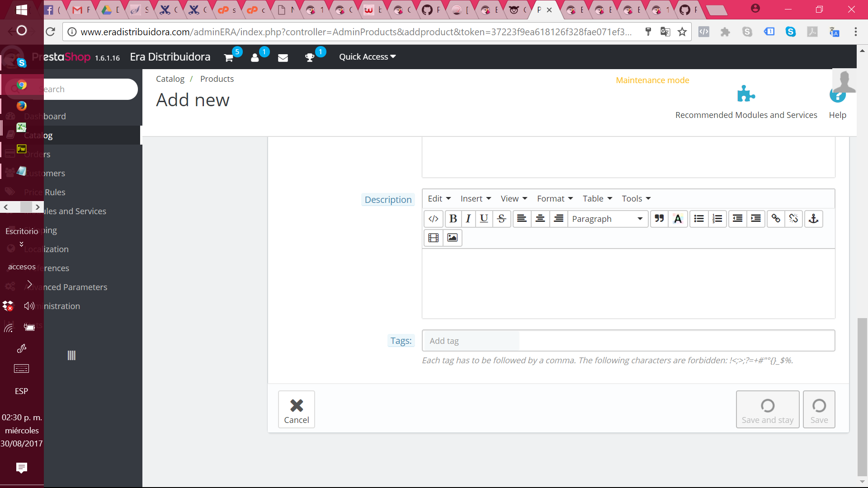The image size is (868, 488).
Task: Open the Tools menu in editor
Action: point(636,199)
